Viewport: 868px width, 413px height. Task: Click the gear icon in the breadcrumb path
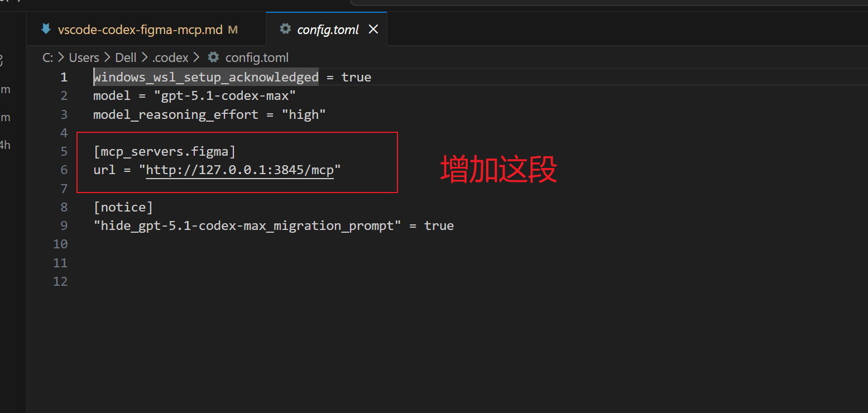[x=213, y=57]
